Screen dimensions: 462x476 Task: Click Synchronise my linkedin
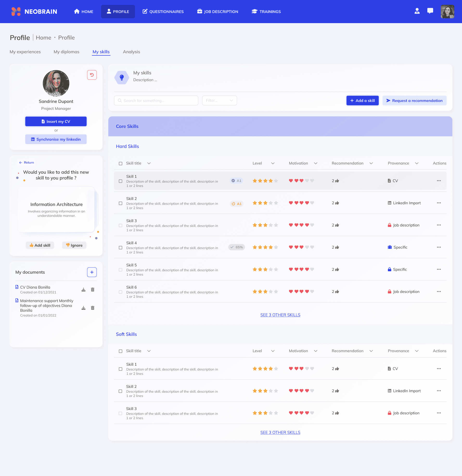(x=56, y=139)
